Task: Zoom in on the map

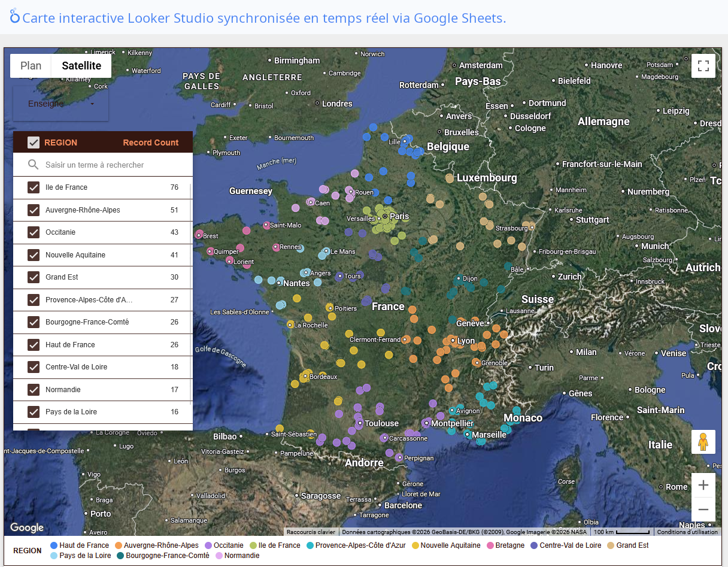Action: 703,485
